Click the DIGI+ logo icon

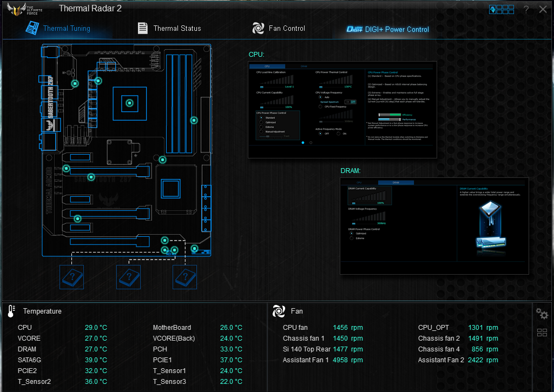[354, 29]
